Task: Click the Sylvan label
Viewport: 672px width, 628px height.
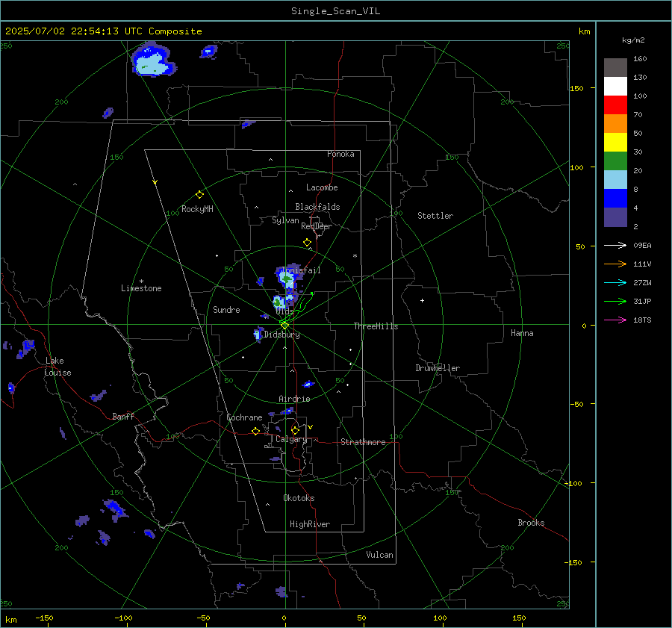Action: [285, 220]
